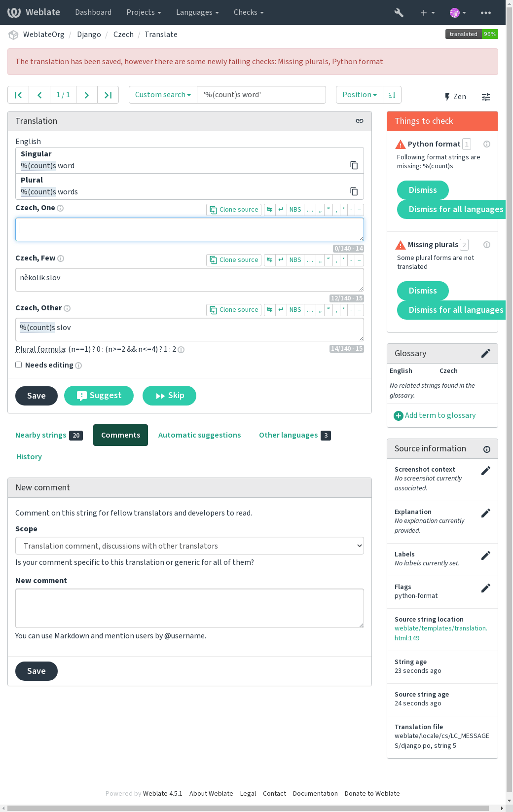Screen dimensions: 513x812
Task: Open the History tab
Action: (x=29, y=457)
